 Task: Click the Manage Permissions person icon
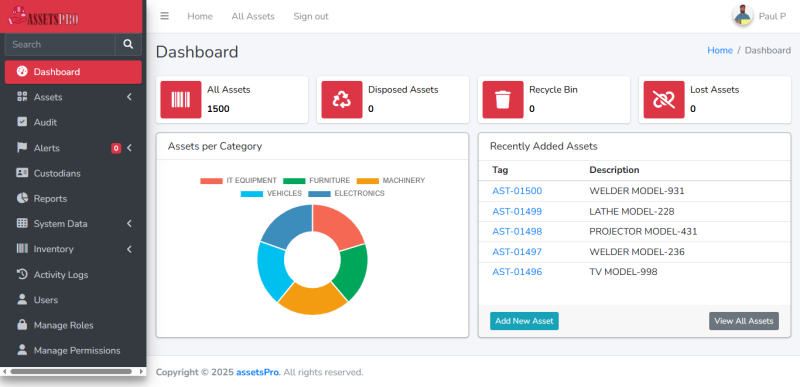22,350
